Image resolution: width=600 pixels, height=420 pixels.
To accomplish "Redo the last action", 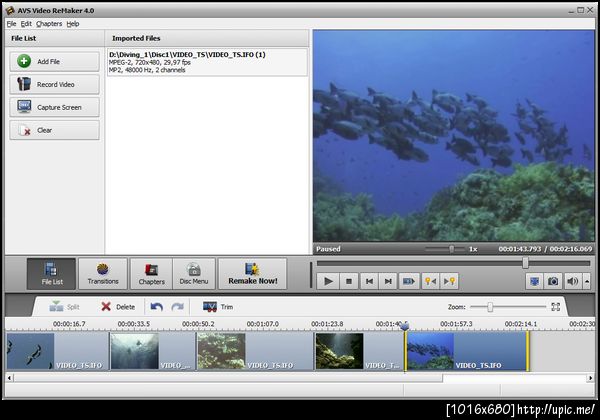I will pyautogui.click(x=178, y=307).
